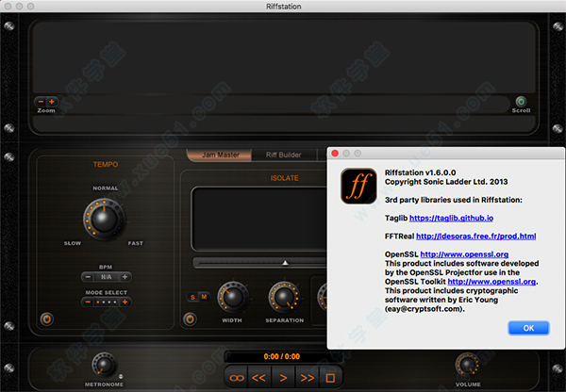Open the first OpenSSL link
The height and width of the screenshot is (392, 566).
(x=464, y=254)
